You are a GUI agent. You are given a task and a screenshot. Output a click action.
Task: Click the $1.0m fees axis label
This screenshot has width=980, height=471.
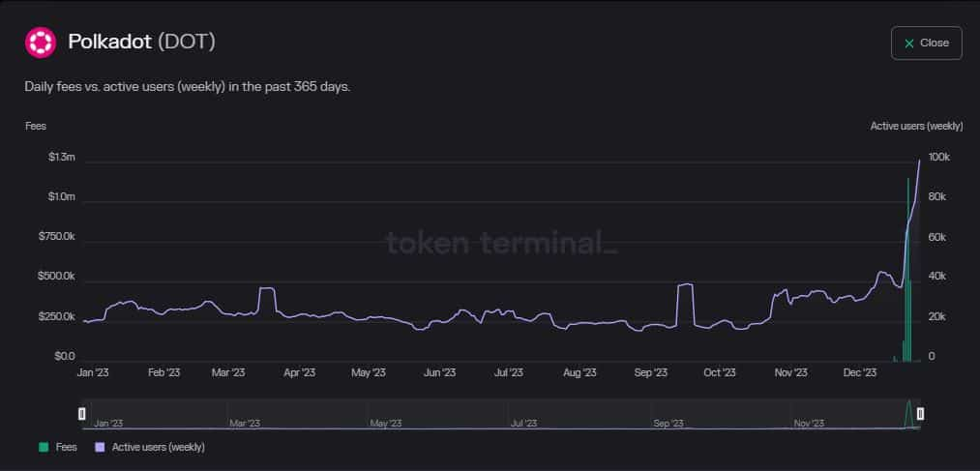[x=62, y=196]
